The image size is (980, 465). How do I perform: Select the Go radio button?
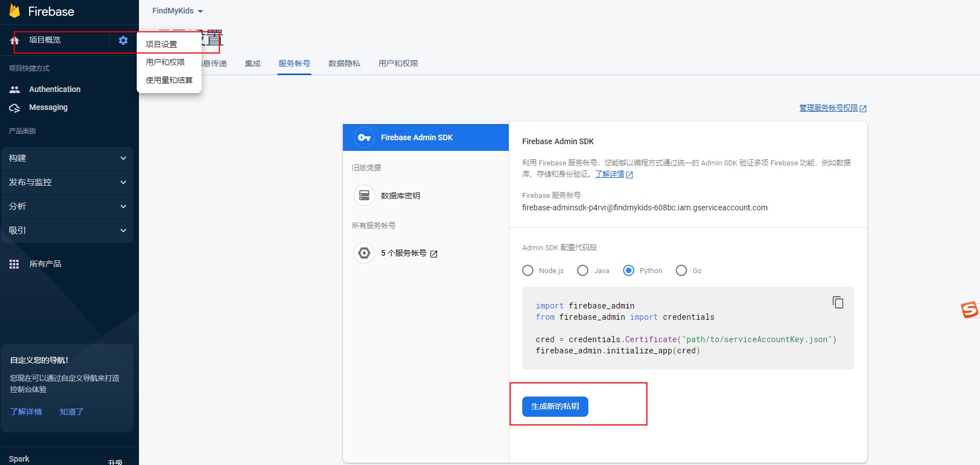pyautogui.click(x=681, y=270)
